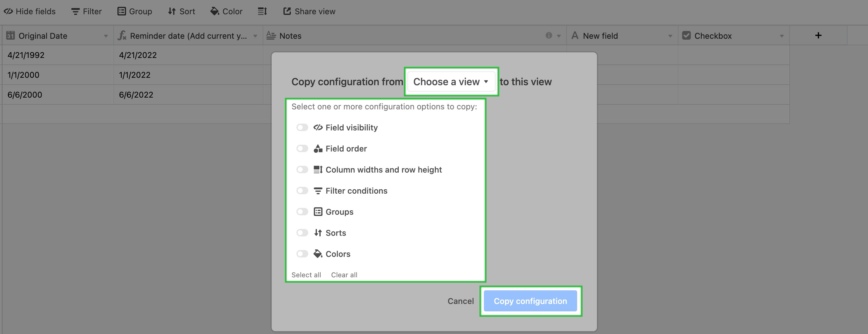Click the Notes field info icon
Image resolution: width=868 pixels, height=334 pixels.
click(549, 35)
